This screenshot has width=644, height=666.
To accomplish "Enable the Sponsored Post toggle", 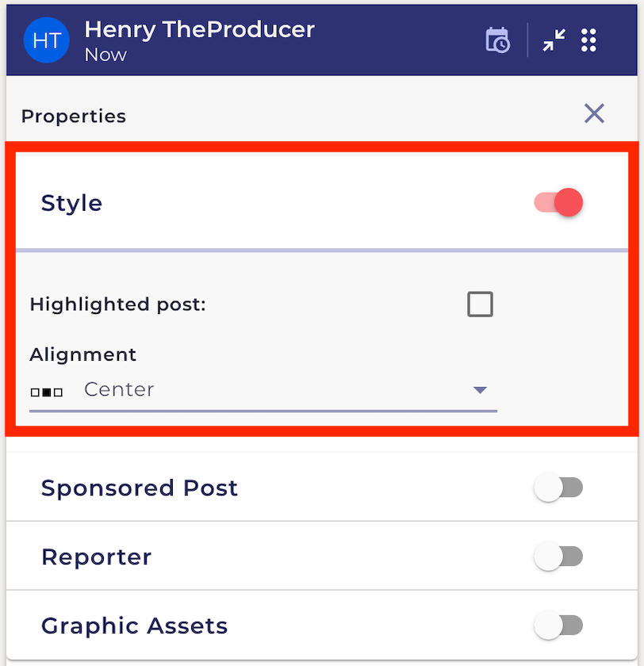I will click(x=558, y=487).
